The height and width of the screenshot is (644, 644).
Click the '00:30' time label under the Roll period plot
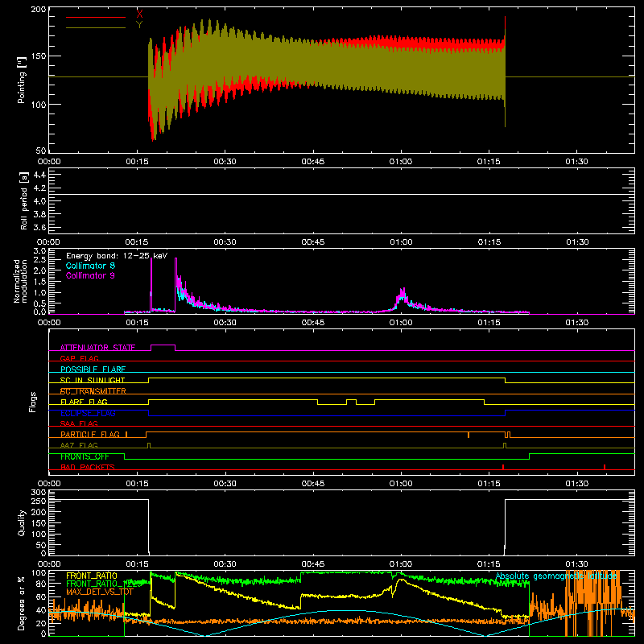(225, 242)
